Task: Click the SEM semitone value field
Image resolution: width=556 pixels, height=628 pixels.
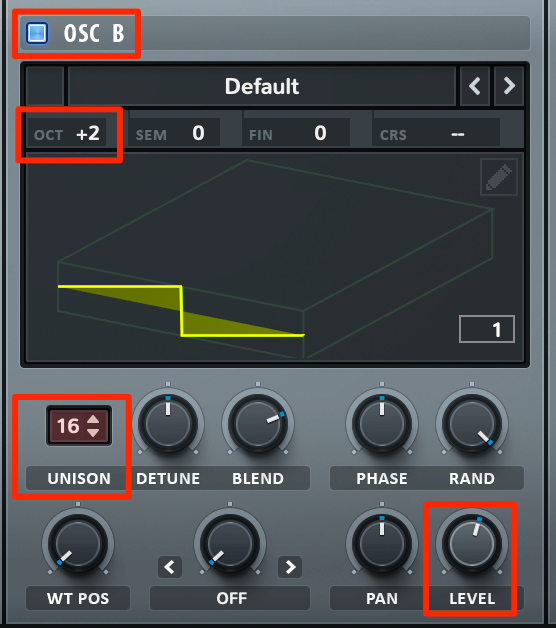Action: [174, 133]
